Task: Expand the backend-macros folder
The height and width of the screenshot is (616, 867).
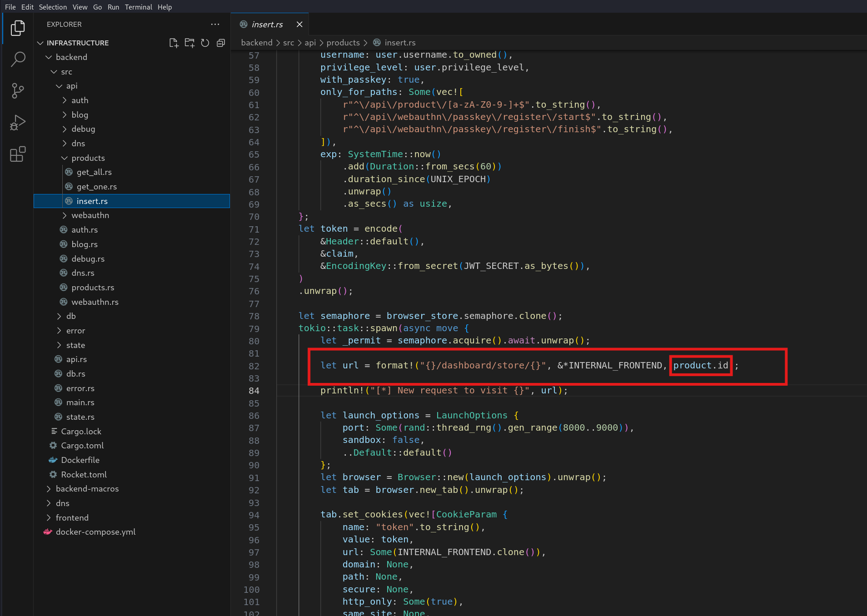Action: [x=87, y=489]
